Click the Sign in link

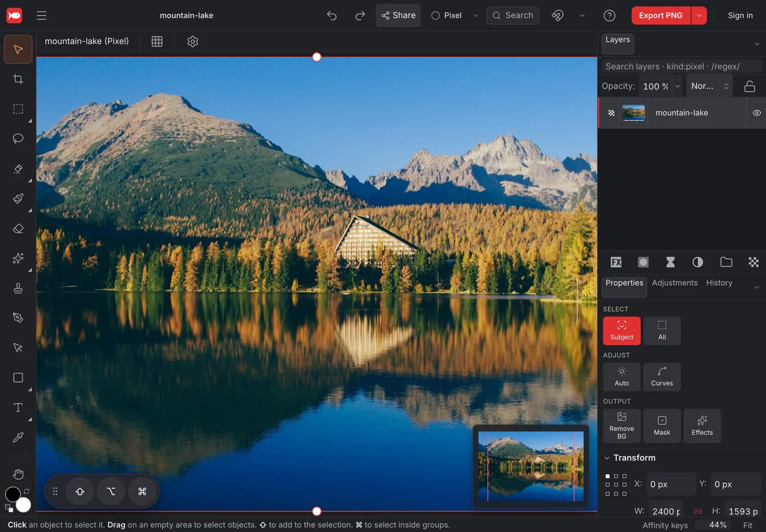pos(740,16)
